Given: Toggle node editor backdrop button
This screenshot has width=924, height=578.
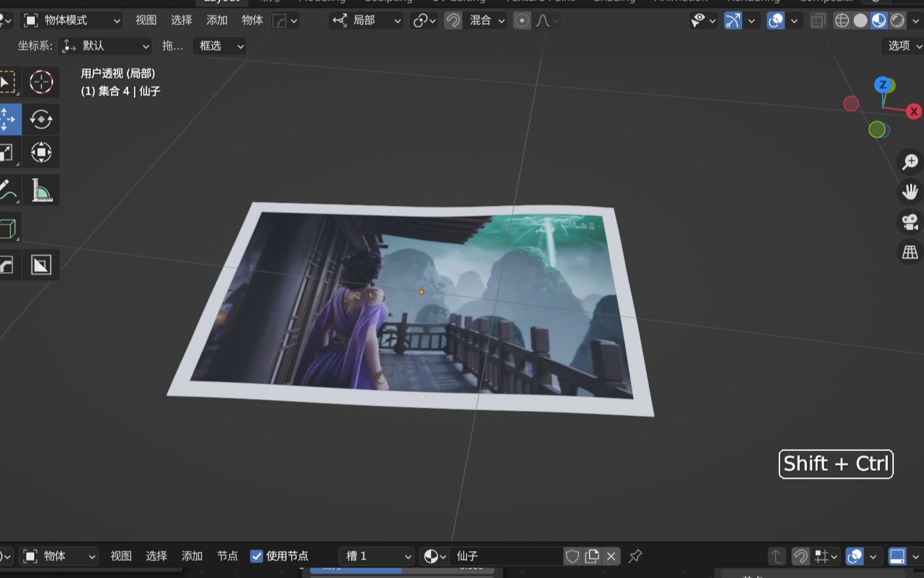Looking at the screenshot, I should tap(897, 556).
